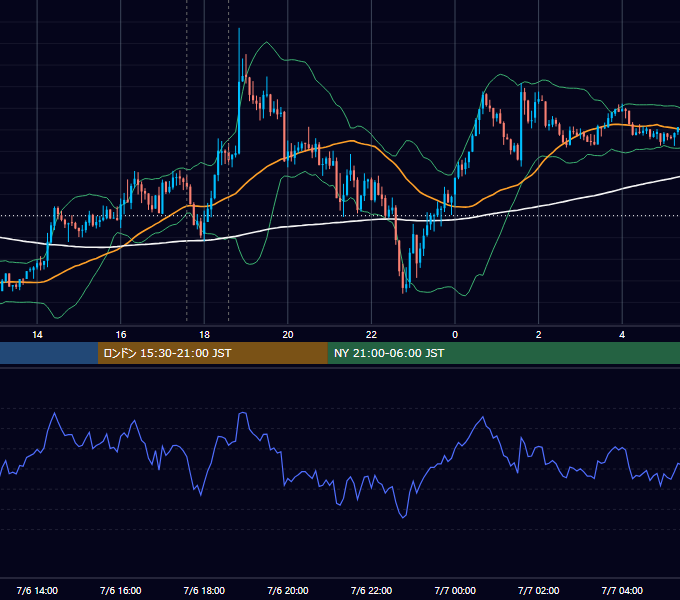Viewport: 680px width, 600px height.
Task: Click the 7/6 16:00 date label
Action: click(121, 590)
